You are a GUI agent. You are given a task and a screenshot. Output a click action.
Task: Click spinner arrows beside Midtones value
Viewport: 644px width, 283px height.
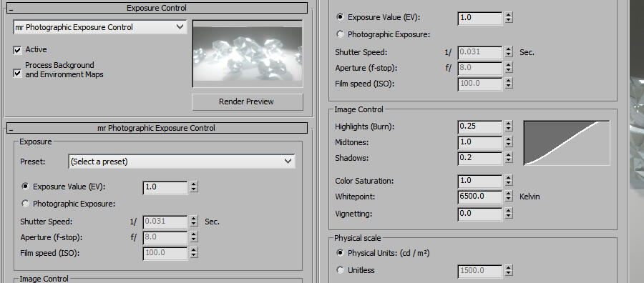(x=509, y=142)
